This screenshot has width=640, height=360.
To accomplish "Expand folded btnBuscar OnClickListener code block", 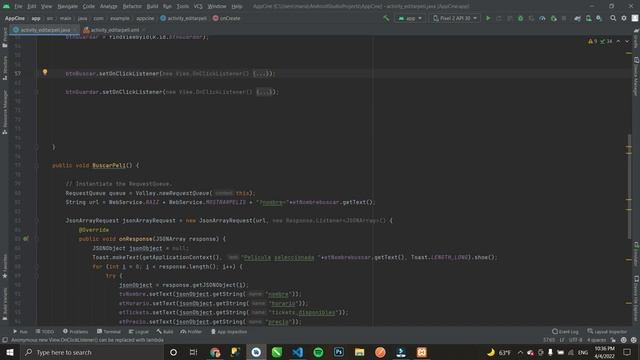I will 260,73.
